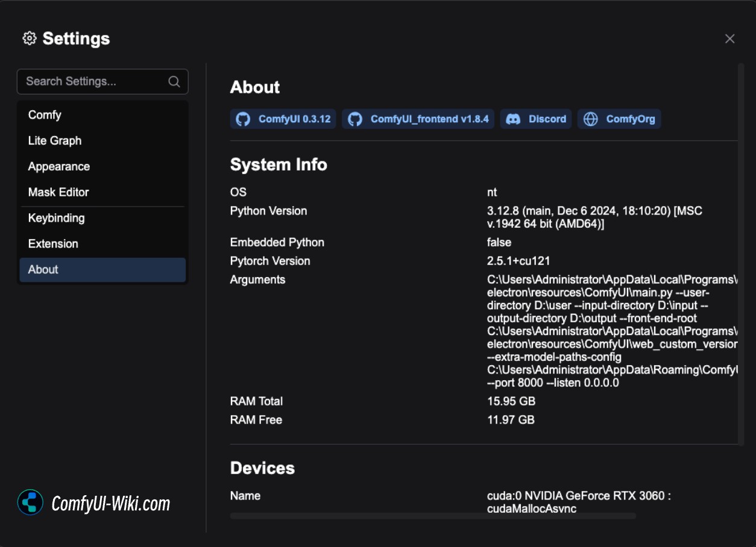This screenshot has height=547, width=756.
Task: Click the Settings gear icon
Action: (x=30, y=39)
